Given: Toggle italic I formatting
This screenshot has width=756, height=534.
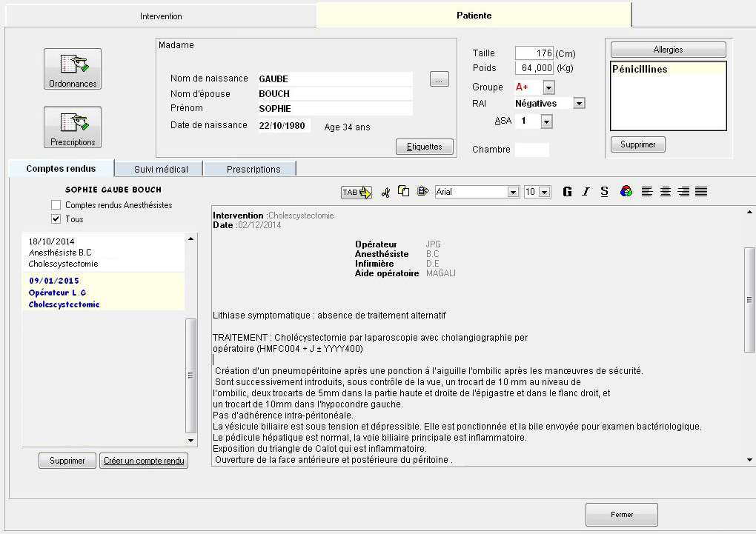Looking at the screenshot, I should tap(586, 192).
